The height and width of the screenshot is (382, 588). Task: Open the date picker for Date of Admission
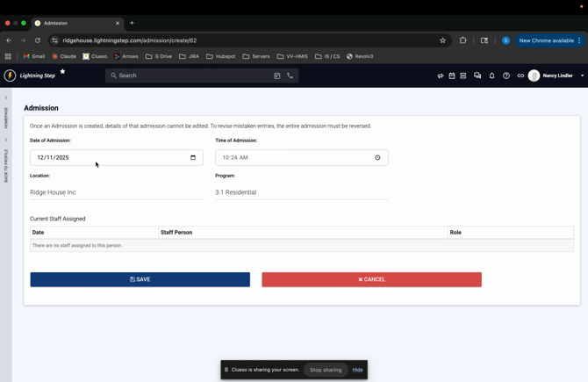tap(193, 158)
